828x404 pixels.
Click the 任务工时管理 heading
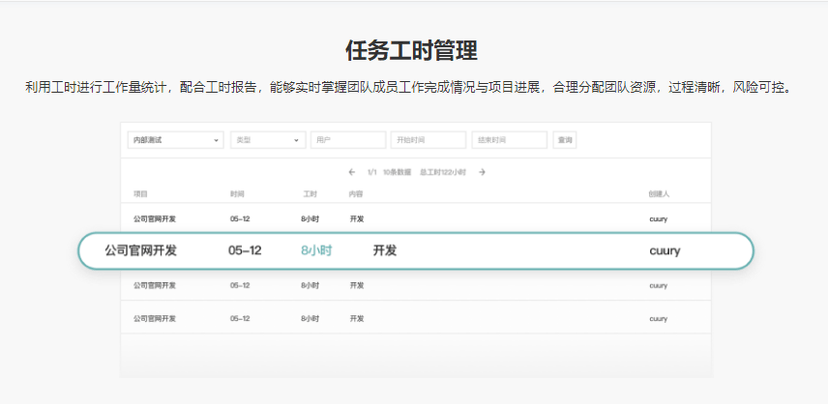point(411,51)
